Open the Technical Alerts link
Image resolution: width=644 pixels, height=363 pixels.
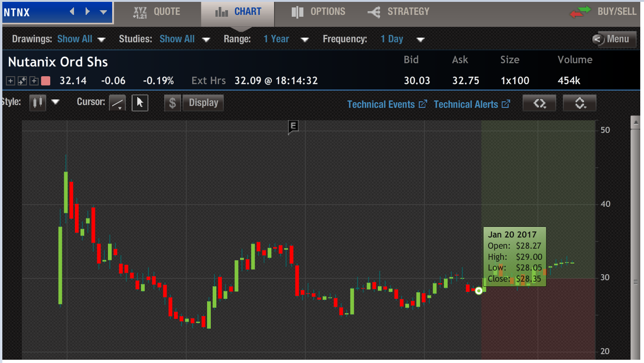(x=472, y=104)
